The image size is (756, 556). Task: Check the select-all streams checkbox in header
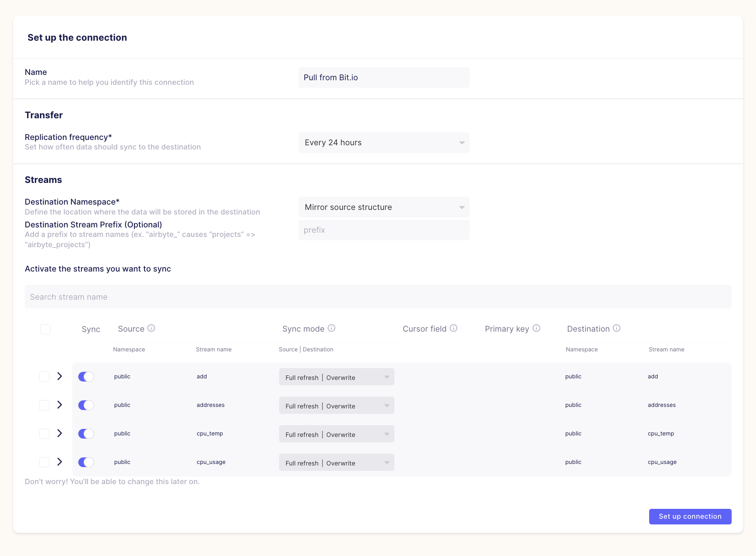tap(45, 329)
